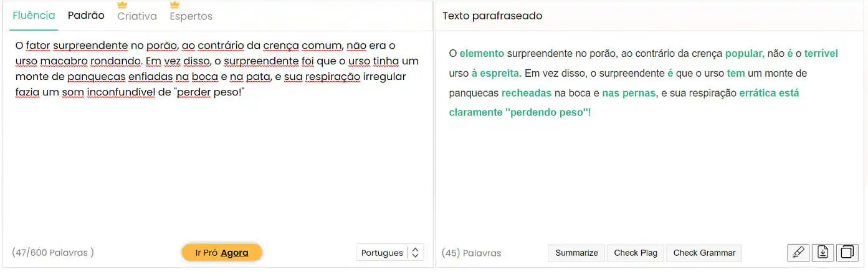
Task: Run Check Plag on the output
Action: pyautogui.click(x=636, y=253)
